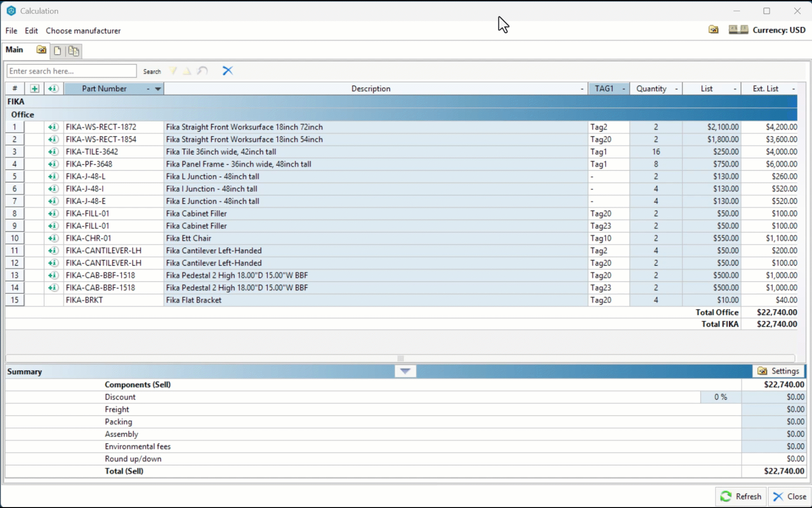Click the duplicate tab icon
This screenshot has height=508, width=812.
[x=73, y=51]
